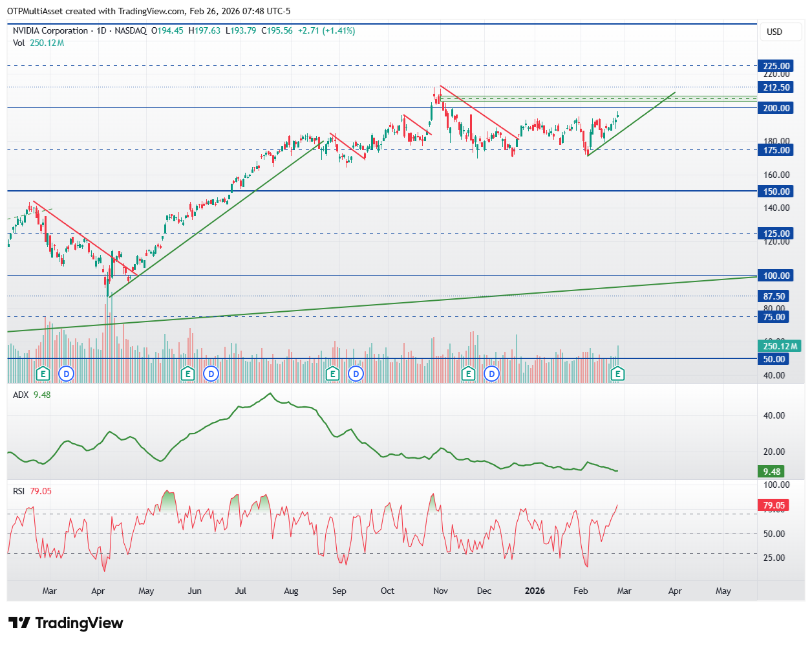Open the dividend marker in June
The width and height of the screenshot is (812, 645).
(211, 373)
